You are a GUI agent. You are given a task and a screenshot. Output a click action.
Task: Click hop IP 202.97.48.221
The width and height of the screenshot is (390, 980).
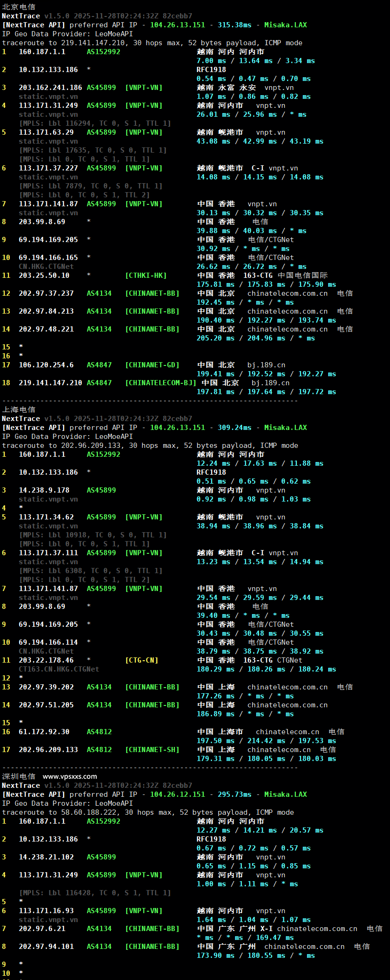pos(46,329)
